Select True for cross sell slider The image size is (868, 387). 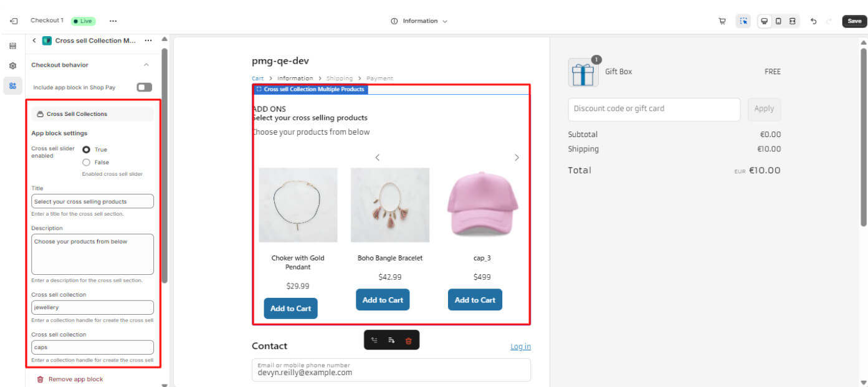87,150
